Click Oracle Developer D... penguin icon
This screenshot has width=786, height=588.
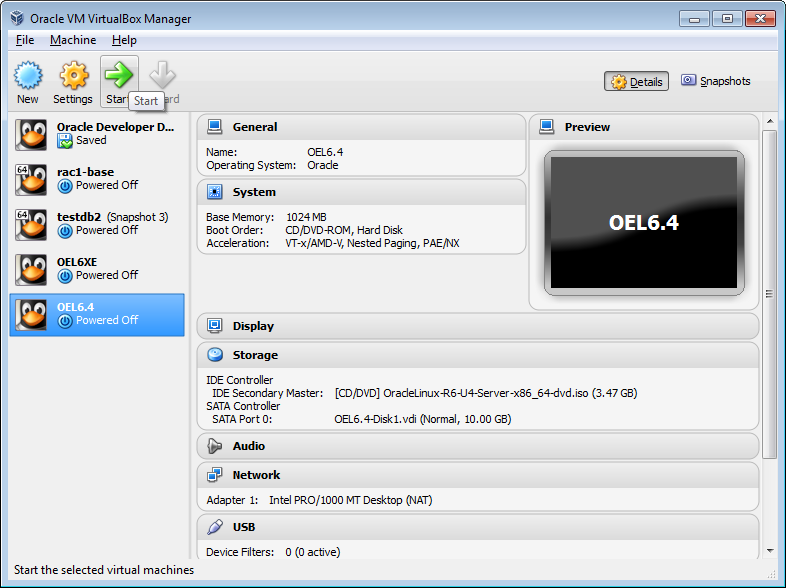tap(31, 134)
